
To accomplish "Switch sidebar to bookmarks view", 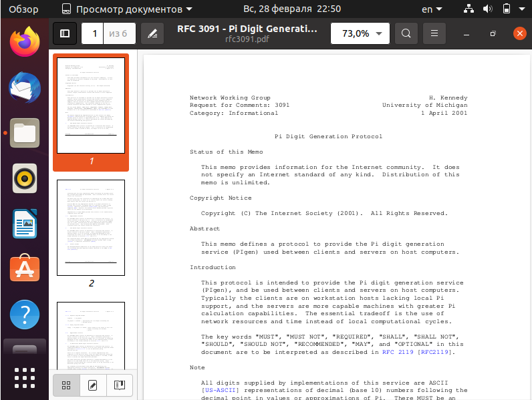I will 120,385.
